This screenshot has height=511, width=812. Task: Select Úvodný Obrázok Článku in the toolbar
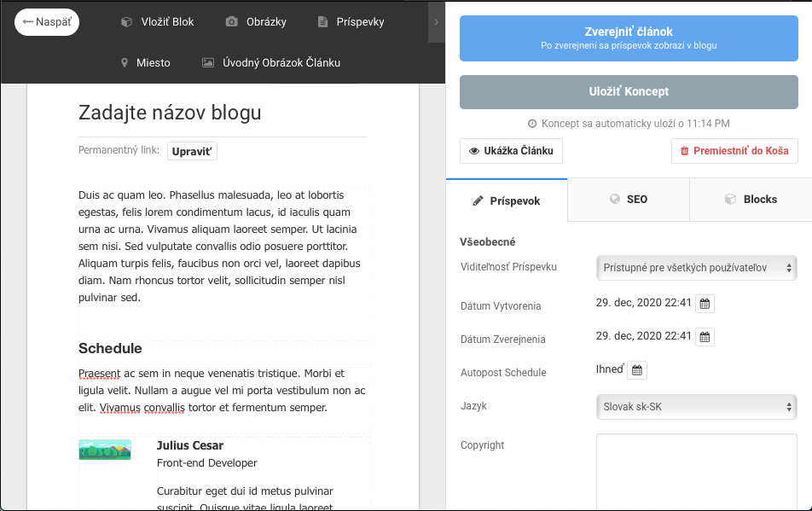point(271,62)
